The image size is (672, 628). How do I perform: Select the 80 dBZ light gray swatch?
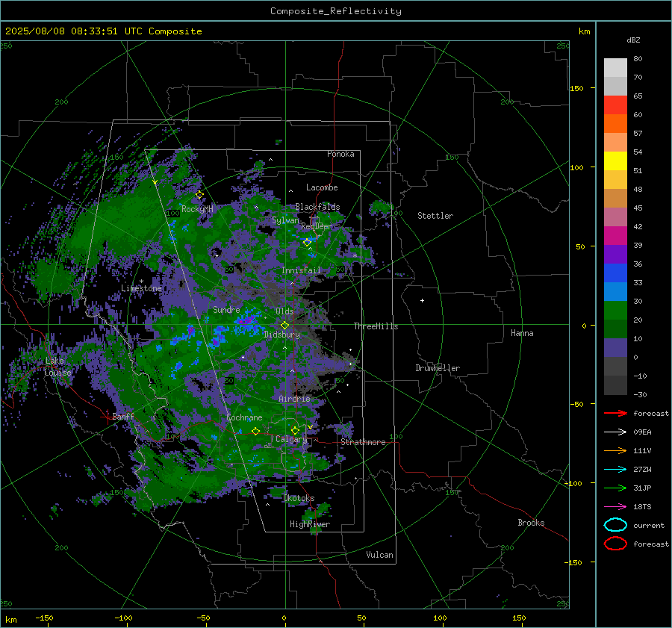615,67
